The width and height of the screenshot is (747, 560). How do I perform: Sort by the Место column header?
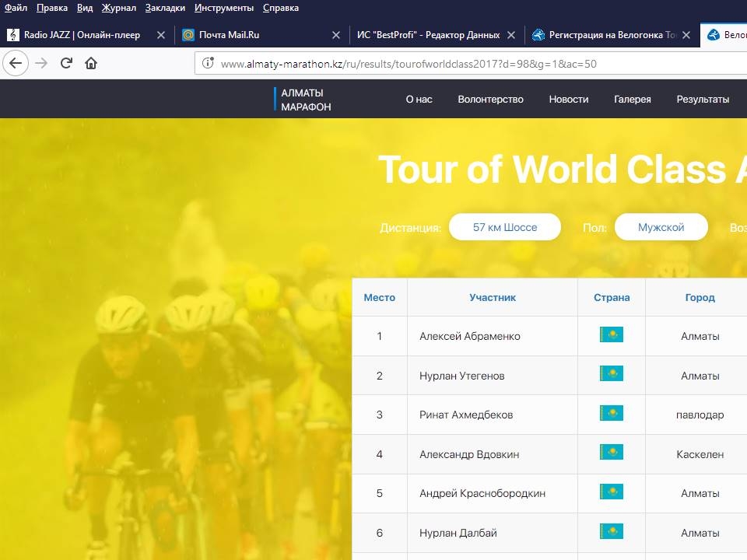(x=379, y=297)
